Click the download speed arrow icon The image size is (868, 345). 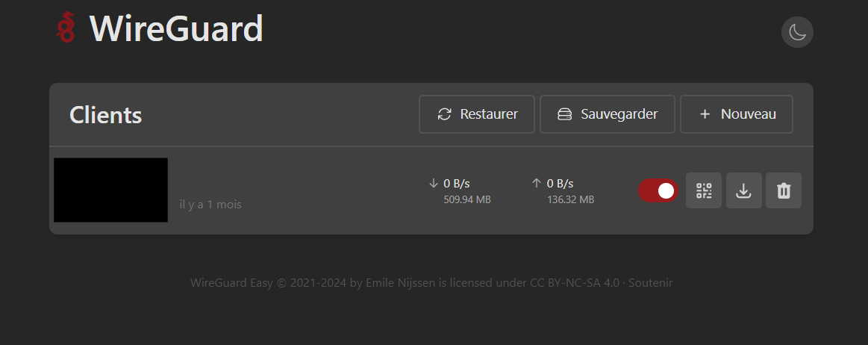[434, 183]
